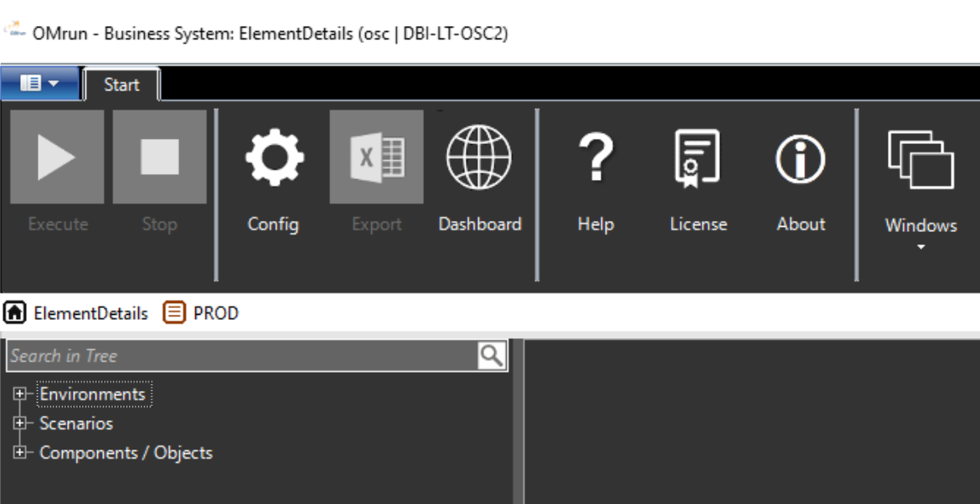Expand the Environments tree node
This screenshot has width=980, height=504.
coord(19,393)
